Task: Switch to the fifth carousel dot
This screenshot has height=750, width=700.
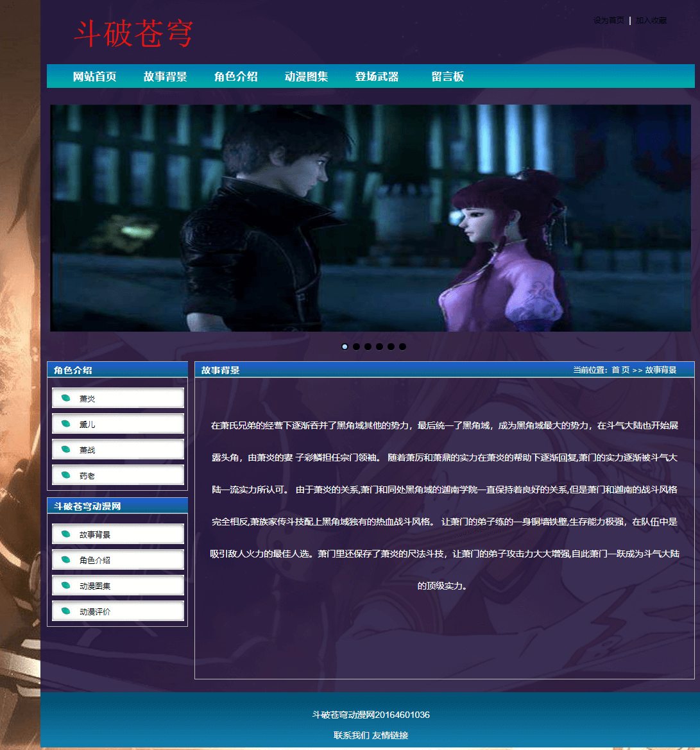Action: (x=391, y=347)
